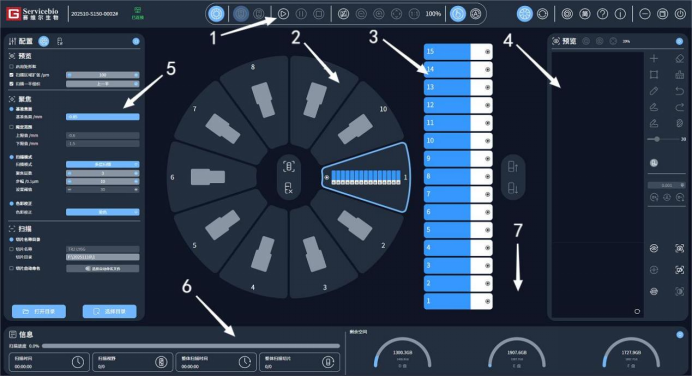Start scanning with the play button
Screen dimensions: 693x377
[x=283, y=14]
